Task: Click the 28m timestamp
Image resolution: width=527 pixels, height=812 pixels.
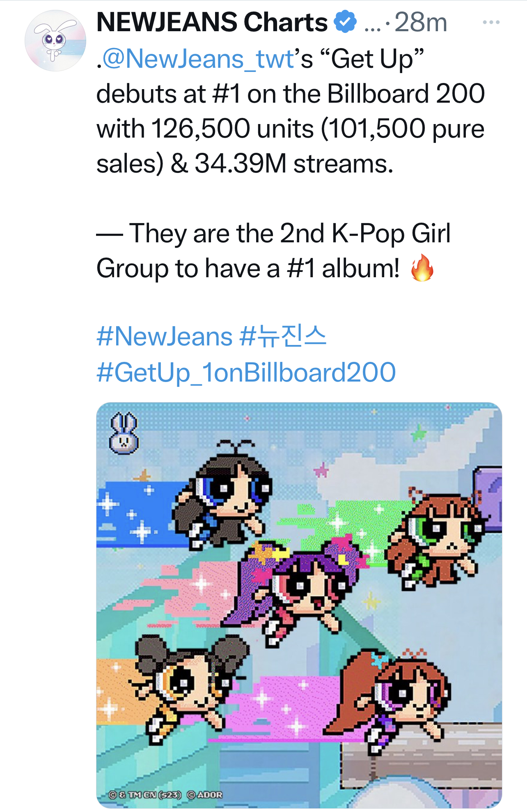Action: tap(420, 22)
